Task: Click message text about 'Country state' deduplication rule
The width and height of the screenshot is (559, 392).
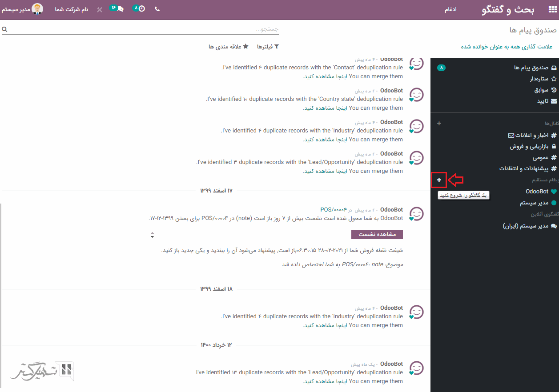Action: [305, 99]
